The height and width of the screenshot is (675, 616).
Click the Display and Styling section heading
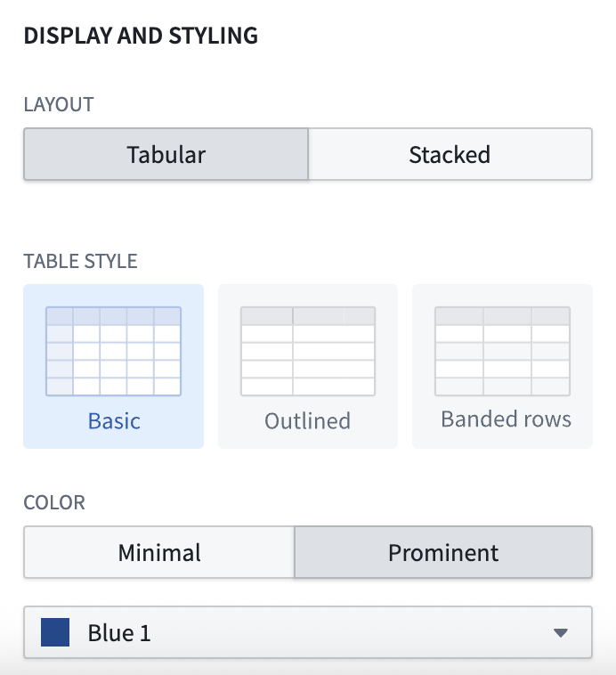141,36
